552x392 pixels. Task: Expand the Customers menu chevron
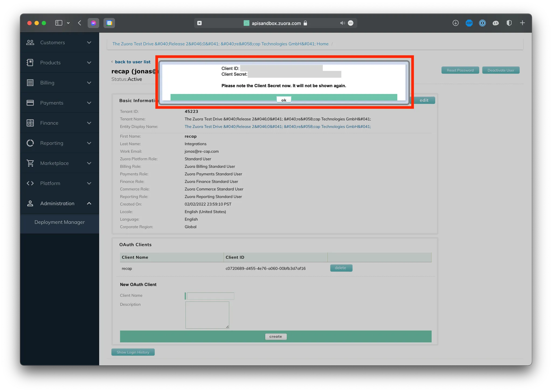tap(89, 43)
